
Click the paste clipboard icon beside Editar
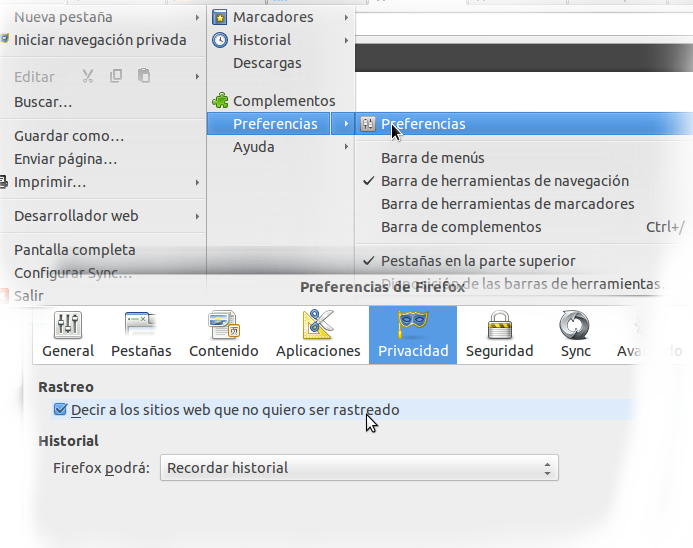coord(144,76)
